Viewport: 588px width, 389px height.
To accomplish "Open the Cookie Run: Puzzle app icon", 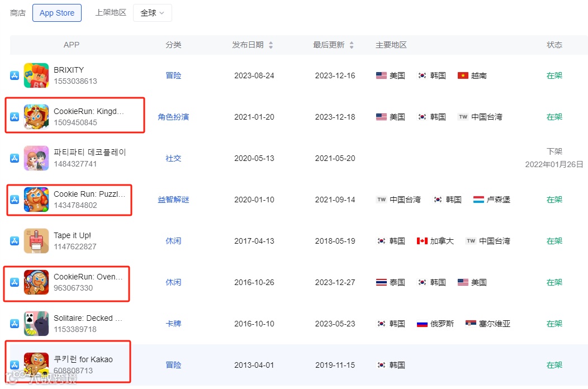I will [36, 200].
